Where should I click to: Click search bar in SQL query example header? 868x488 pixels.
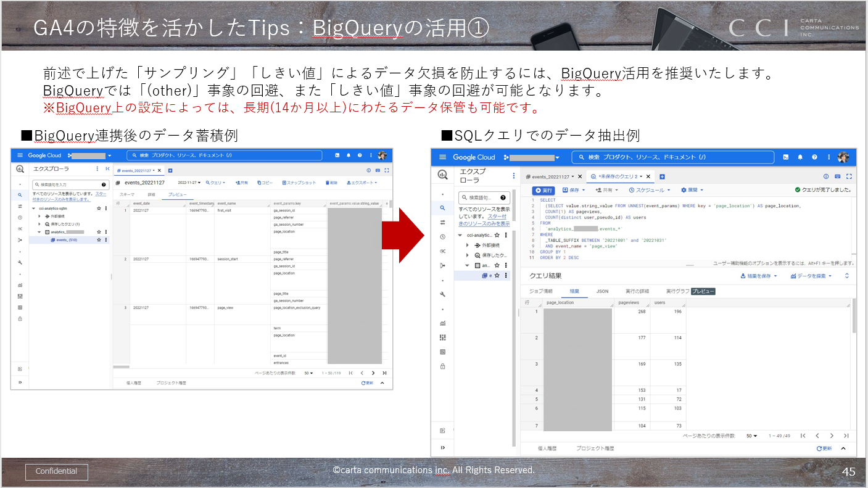point(672,157)
